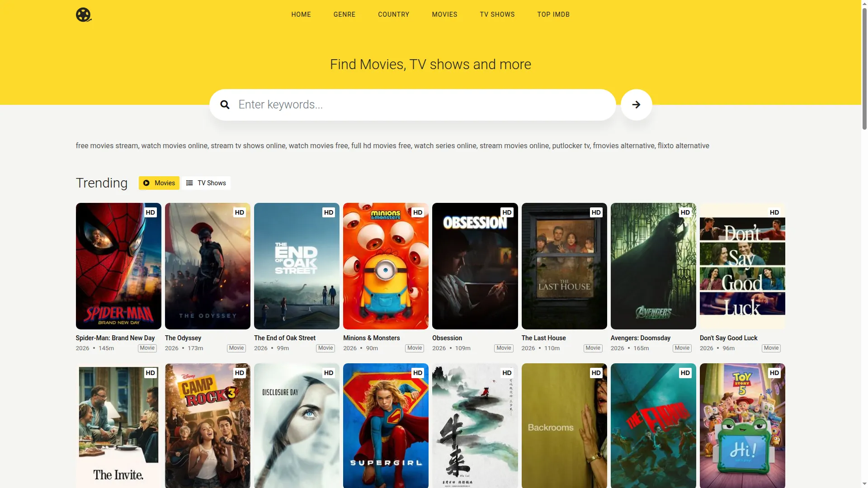Switch trending to TV Shows tab
This screenshot has height=488, width=868.
[x=206, y=183]
